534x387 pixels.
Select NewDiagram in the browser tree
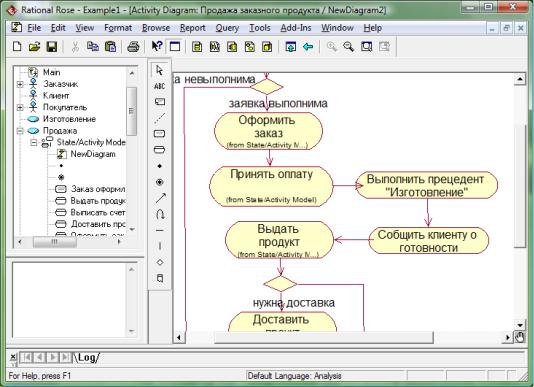[93, 154]
